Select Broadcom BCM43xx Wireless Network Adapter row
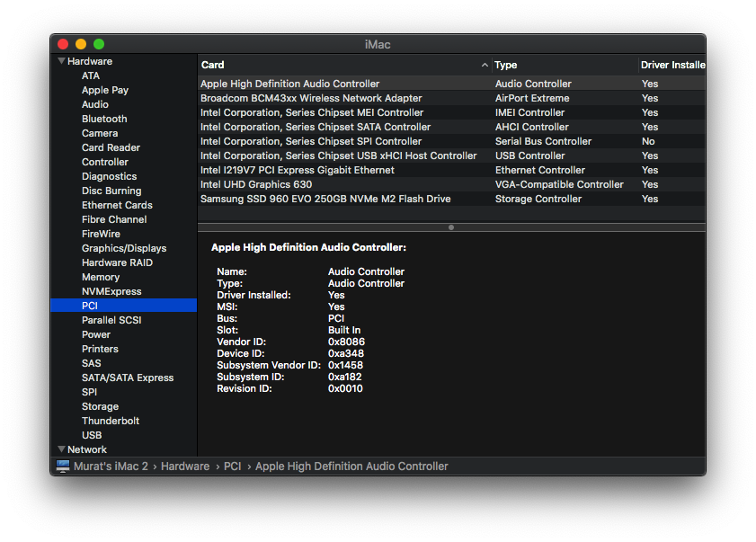Viewport: 756px width, 542px height. click(x=451, y=98)
